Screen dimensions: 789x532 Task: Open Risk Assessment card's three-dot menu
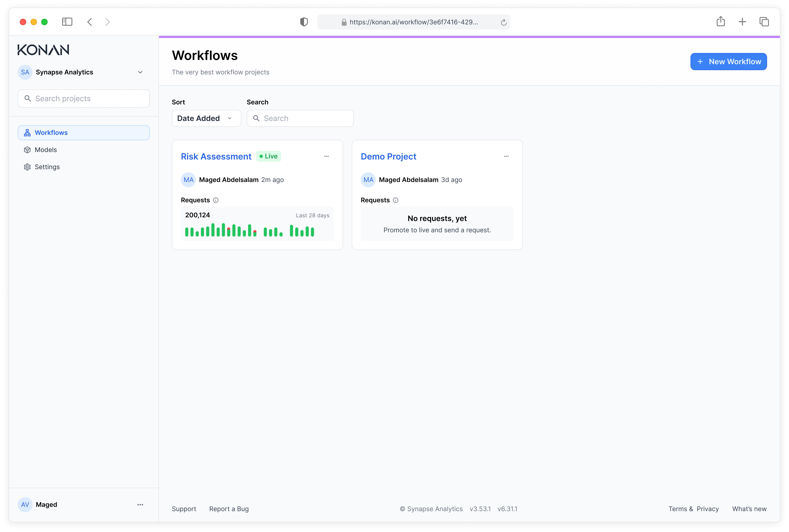point(327,156)
